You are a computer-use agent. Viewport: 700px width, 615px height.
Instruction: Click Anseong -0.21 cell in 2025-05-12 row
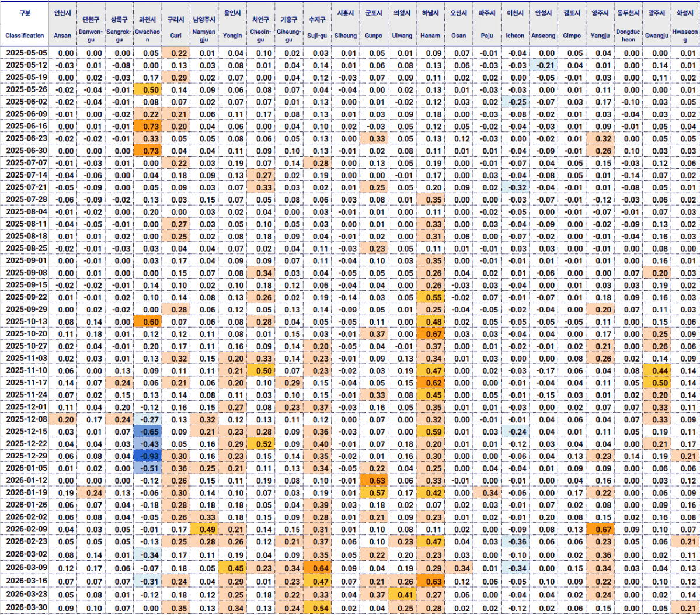(x=544, y=65)
